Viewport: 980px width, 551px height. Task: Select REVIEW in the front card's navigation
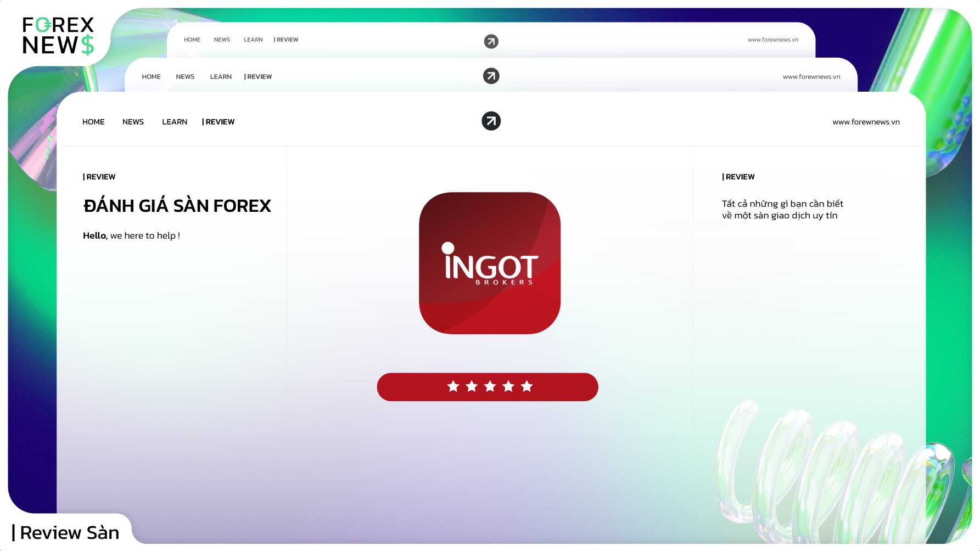coord(218,122)
